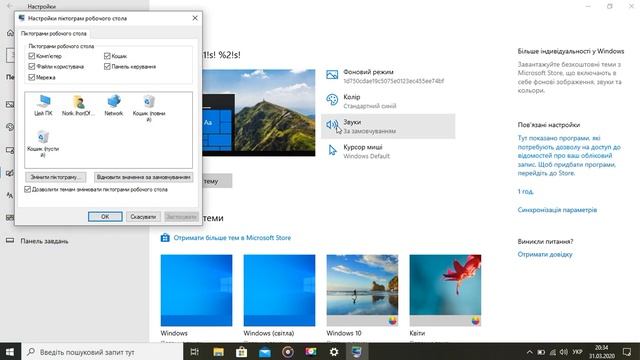Click the battery status tray icon
The width and height of the screenshot is (640, 360).
tap(541, 352)
